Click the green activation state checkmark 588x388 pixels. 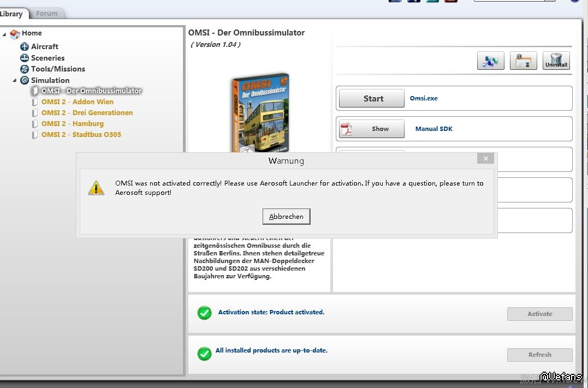tap(204, 313)
